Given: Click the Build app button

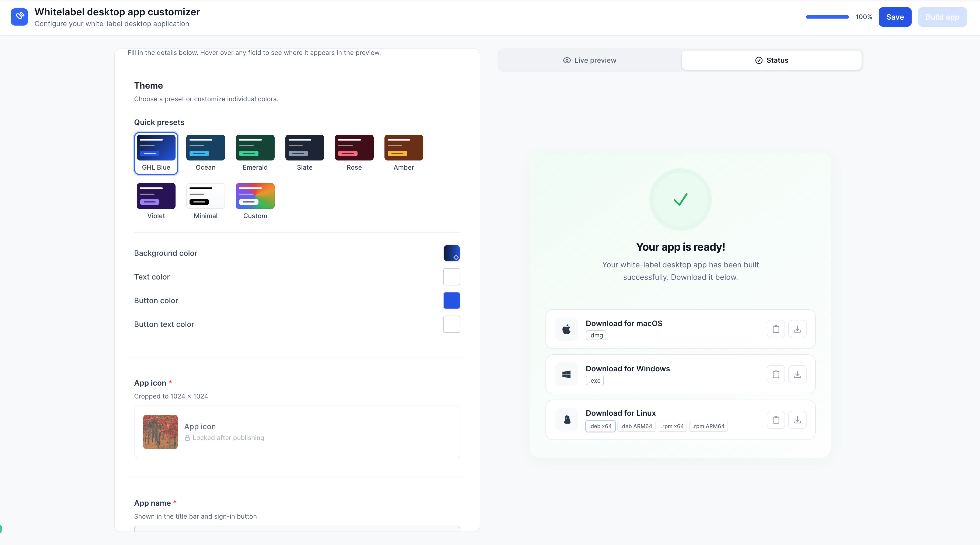Looking at the screenshot, I should click(x=942, y=17).
